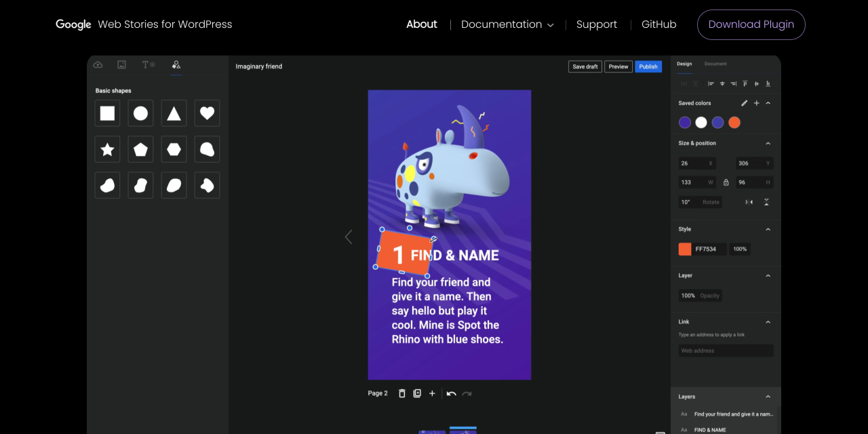Flip the element vertically
Image resolution: width=868 pixels, height=434 pixels.
coord(766,202)
